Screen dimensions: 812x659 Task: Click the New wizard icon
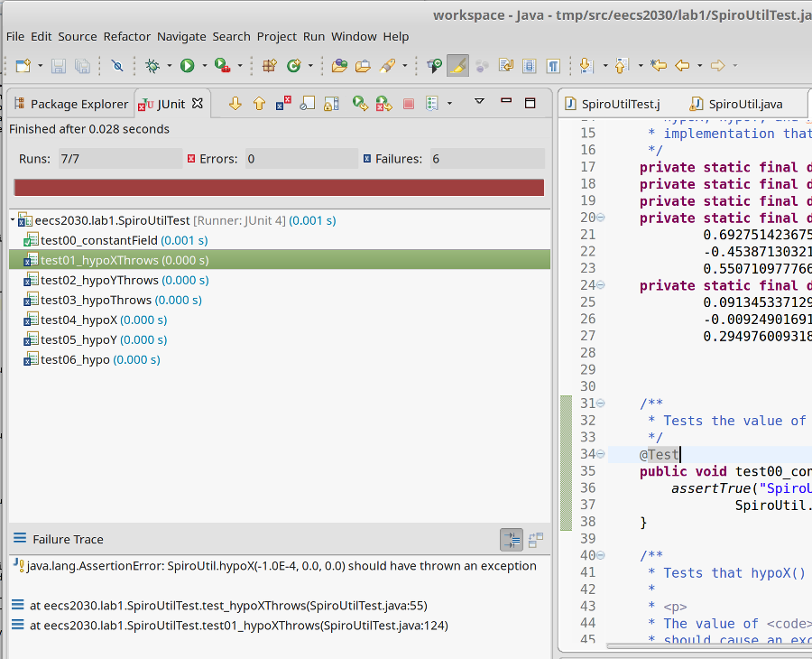(x=23, y=66)
